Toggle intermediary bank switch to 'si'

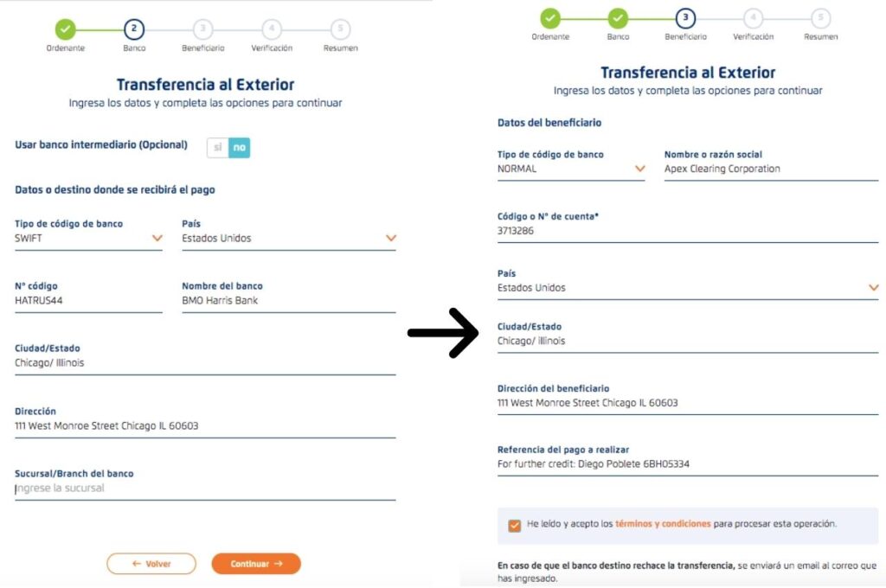(217, 147)
